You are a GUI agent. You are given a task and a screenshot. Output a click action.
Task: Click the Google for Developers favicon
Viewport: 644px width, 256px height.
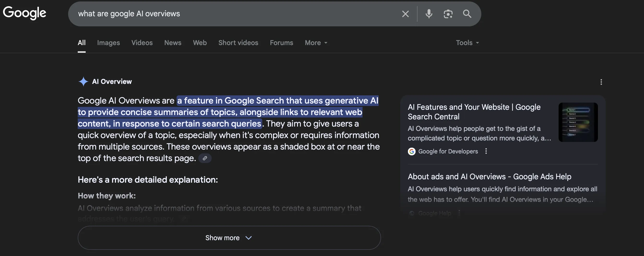tap(411, 151)
